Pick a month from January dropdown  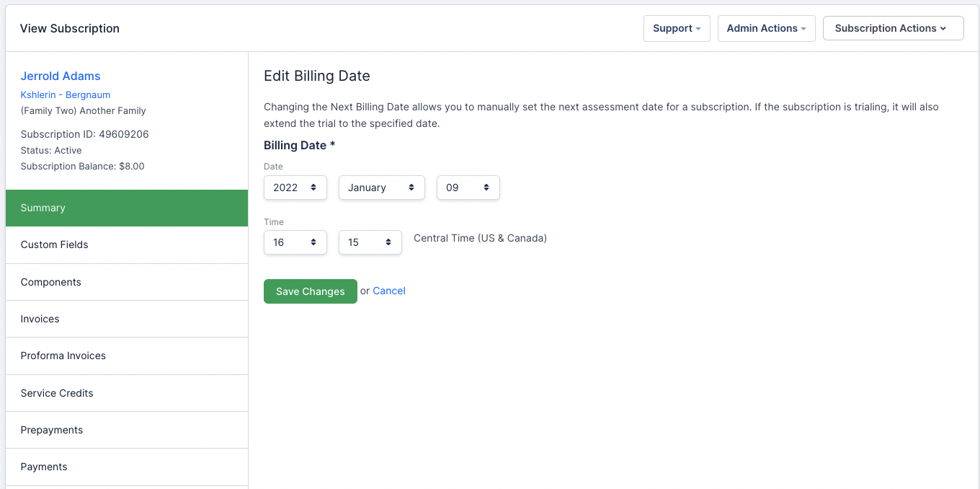(x=381, y=188)
